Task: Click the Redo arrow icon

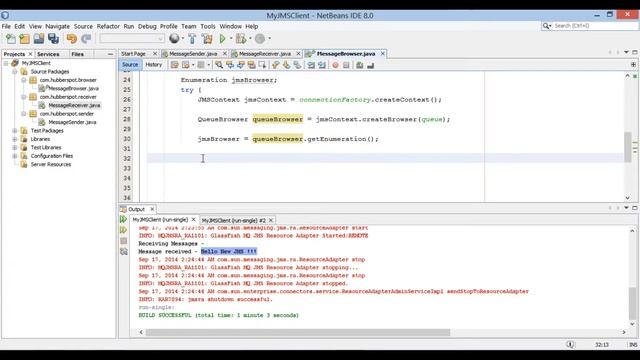Action: [86, 39]
